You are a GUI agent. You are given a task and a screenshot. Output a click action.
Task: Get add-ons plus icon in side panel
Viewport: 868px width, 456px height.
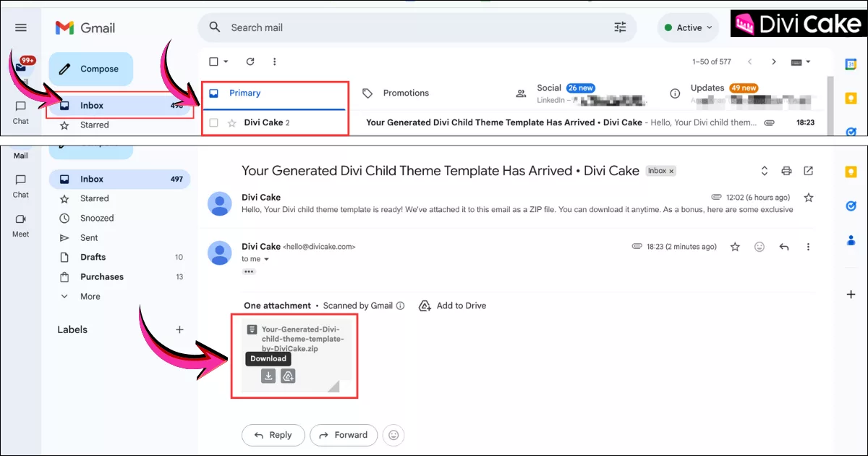pyautogui.click(x=851, y=295)
